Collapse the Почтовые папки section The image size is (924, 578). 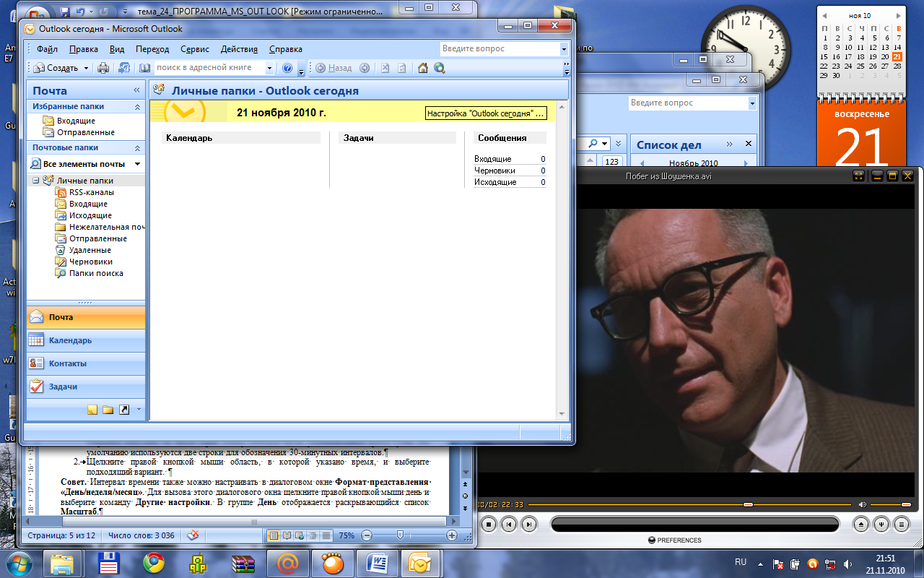click(x=138, y=147)
